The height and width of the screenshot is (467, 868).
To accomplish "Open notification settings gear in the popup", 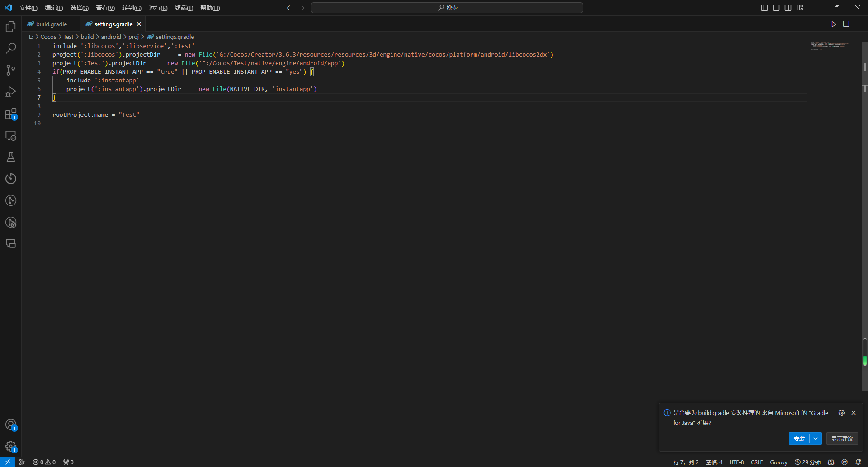I will click(842, 413).
